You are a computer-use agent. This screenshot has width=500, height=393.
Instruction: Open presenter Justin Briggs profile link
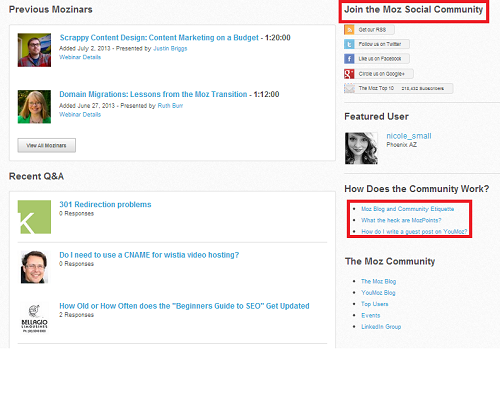coord(170,49)
